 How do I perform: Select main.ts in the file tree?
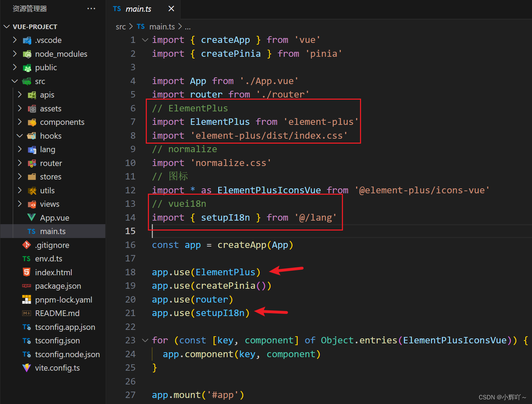53,231
